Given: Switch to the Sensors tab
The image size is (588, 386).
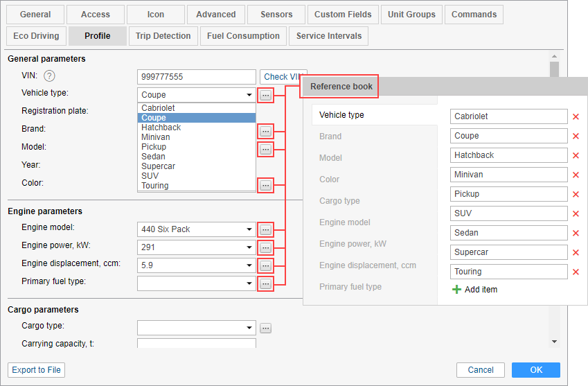Looking at the screenshot, I should pos(276,15).
